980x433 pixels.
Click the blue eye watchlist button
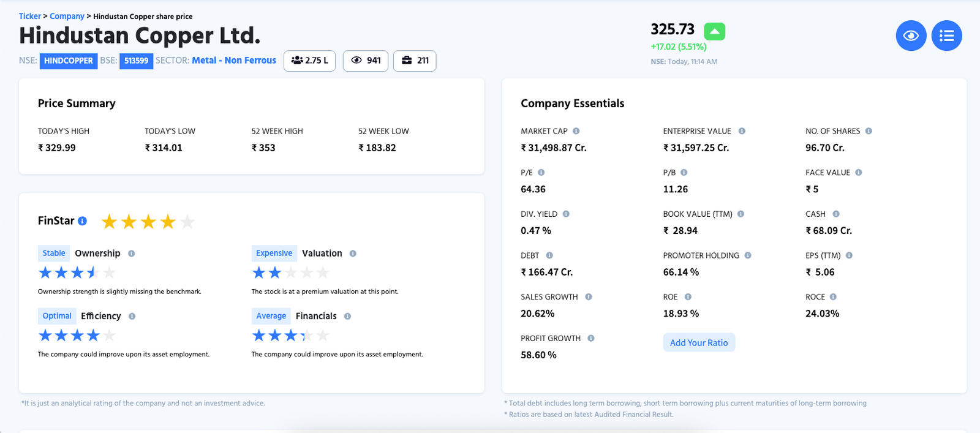click(911, 36)
